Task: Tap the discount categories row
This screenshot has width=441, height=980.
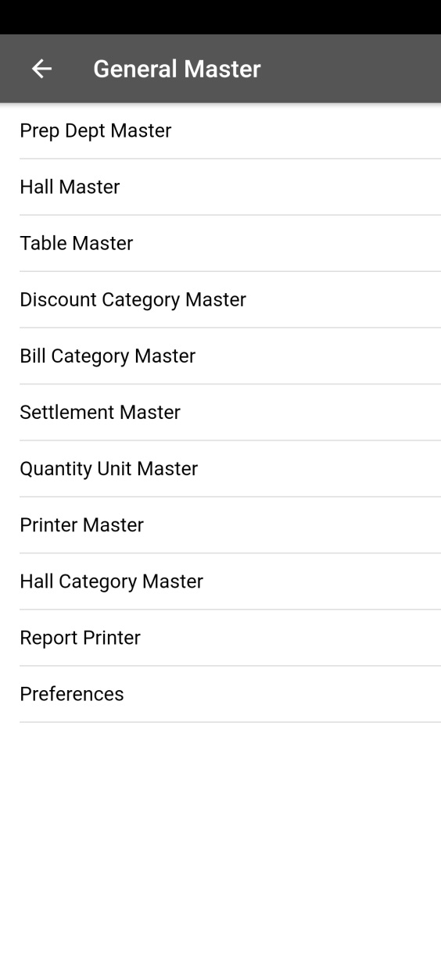Action: (x=220, y=299)
